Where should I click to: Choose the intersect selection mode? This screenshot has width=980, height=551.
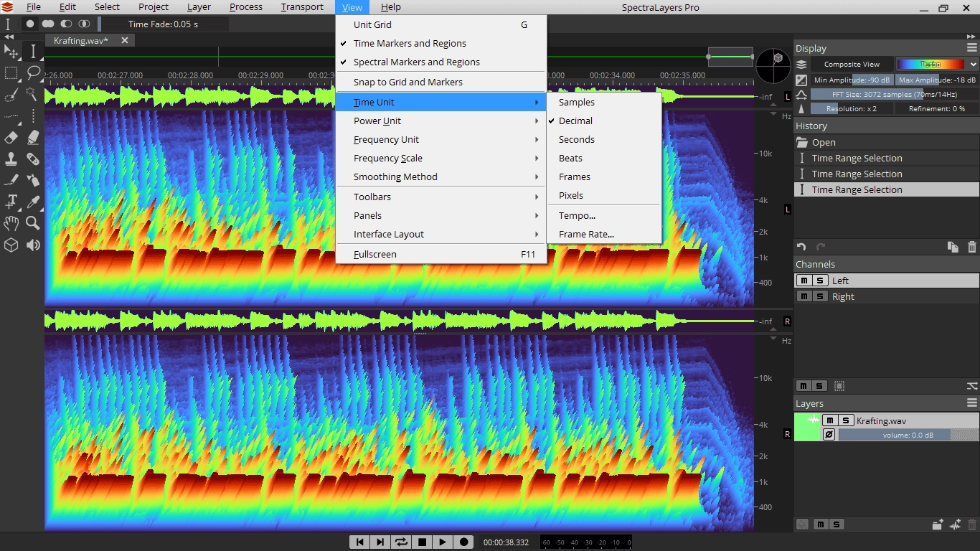point(85,24)
